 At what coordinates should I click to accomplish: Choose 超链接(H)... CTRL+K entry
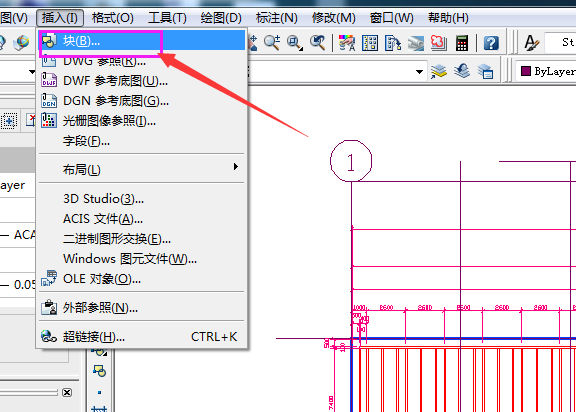point(141,336)
